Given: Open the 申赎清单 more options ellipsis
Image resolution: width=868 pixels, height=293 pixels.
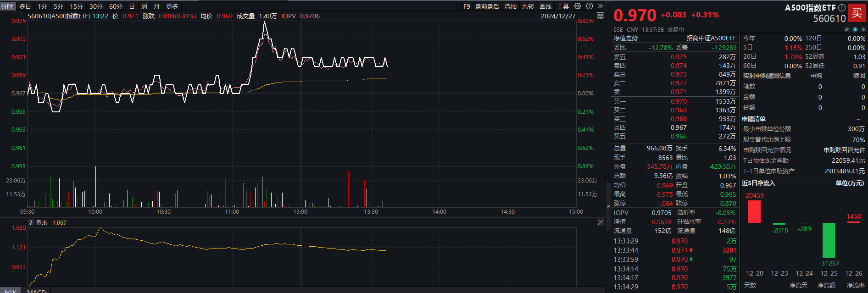Looking at the screenshot, I should 858,119.
